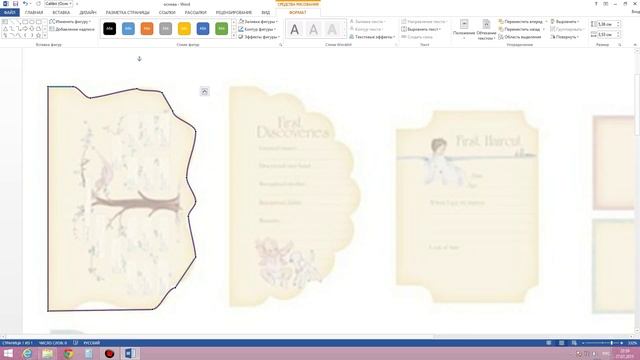Apply the orange shape style
The width and height of the screenshot is (640, 360).
[147, 29]
